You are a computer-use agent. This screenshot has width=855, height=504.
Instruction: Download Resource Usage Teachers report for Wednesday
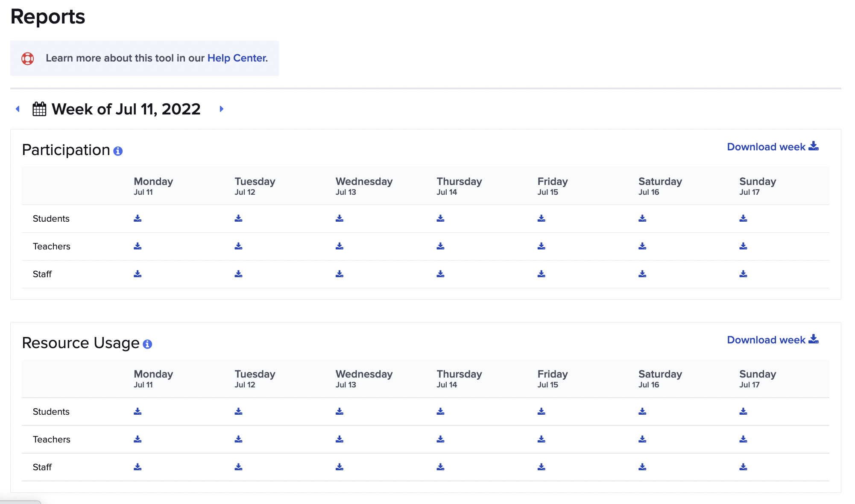click(340, 439)
